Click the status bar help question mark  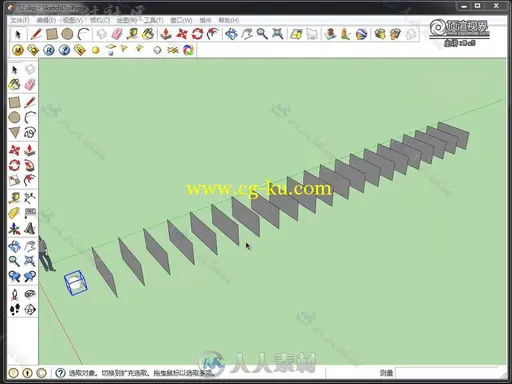pos(60,373)
